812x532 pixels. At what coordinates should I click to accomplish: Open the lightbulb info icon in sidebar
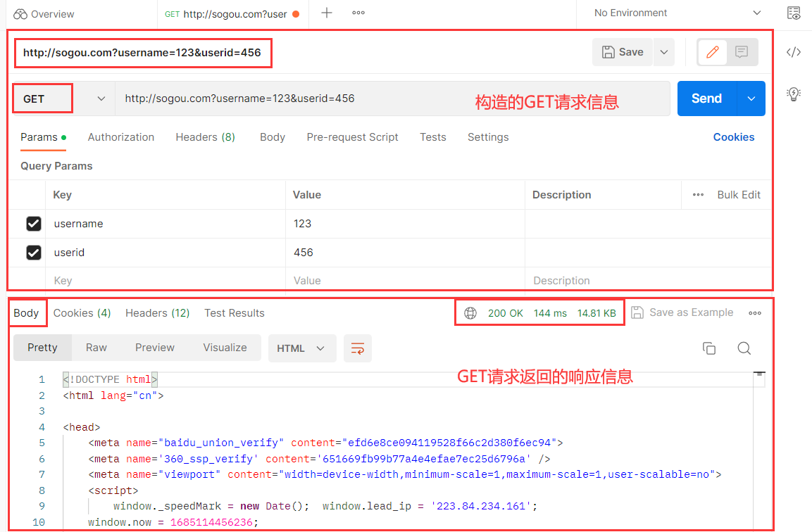(794, 94)
